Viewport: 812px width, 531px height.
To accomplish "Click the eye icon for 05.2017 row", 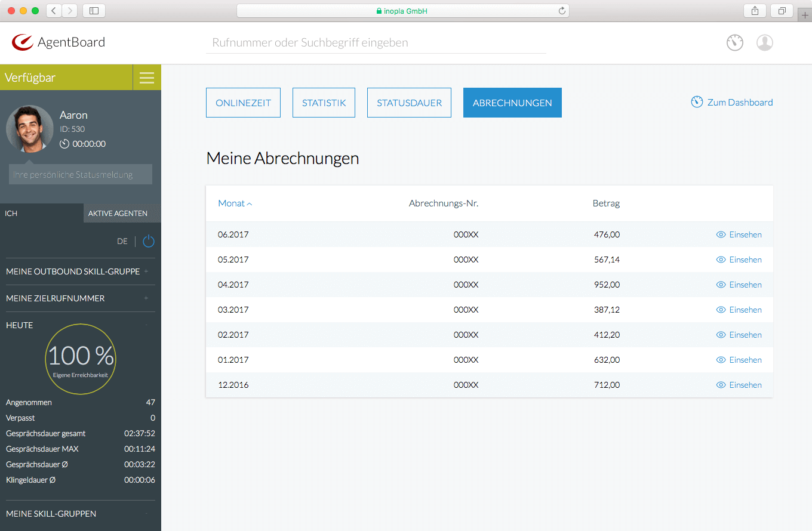I will point(721,260).
